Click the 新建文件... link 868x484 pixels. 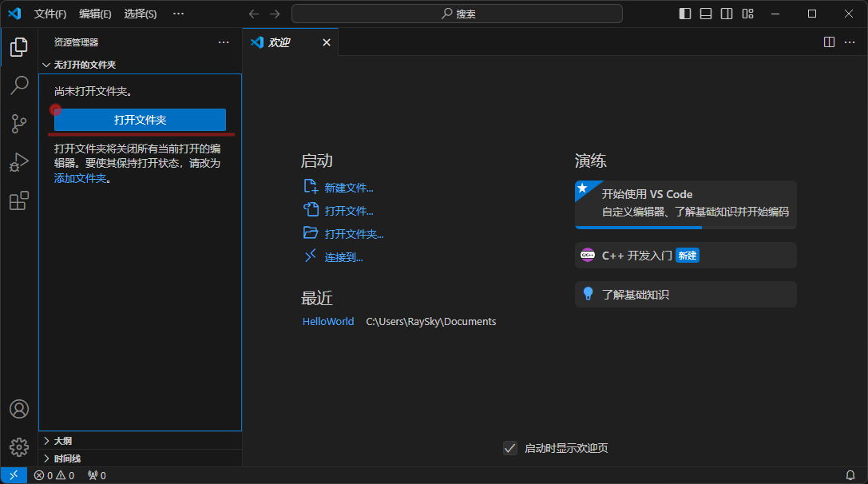[x=349, y=188]
